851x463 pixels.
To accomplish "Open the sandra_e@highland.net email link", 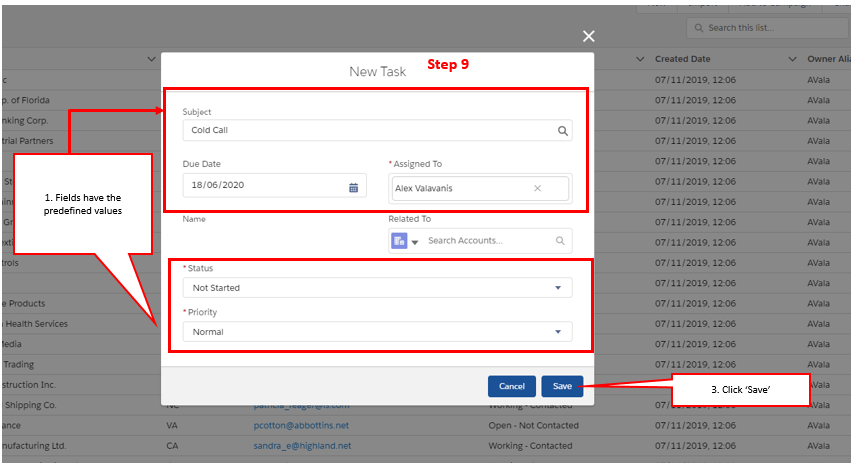I will pos(302,445).
